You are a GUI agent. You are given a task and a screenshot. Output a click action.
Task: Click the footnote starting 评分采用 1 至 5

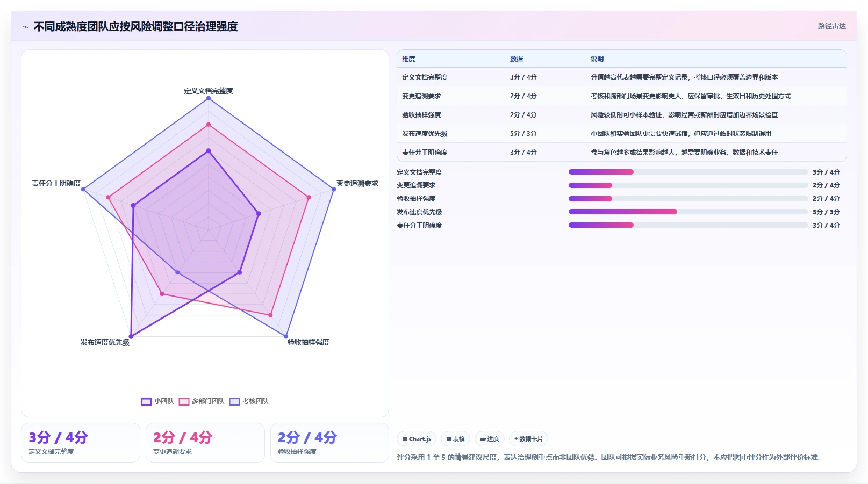[x=610, y=458]
